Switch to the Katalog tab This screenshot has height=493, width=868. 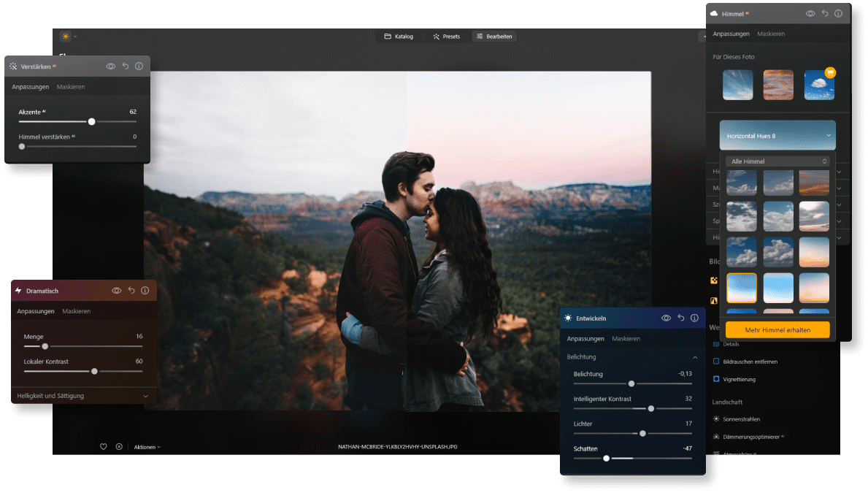(x=399, y=37)
